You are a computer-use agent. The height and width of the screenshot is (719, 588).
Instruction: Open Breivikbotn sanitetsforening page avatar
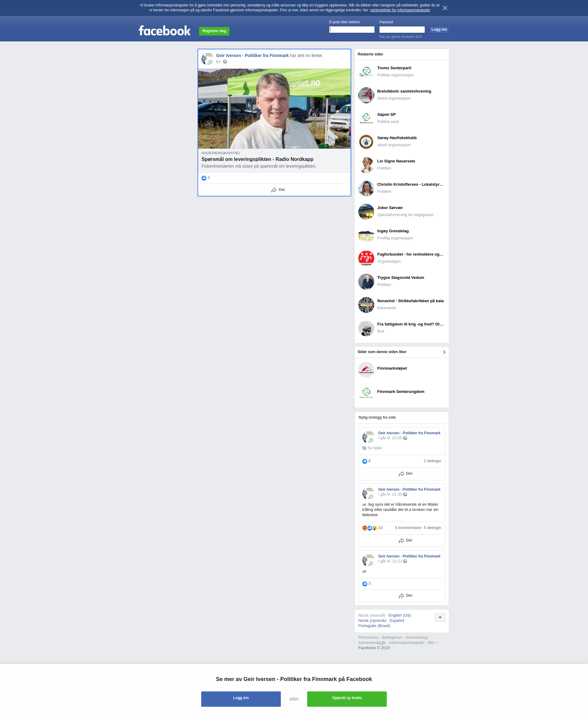pos(366,95)
